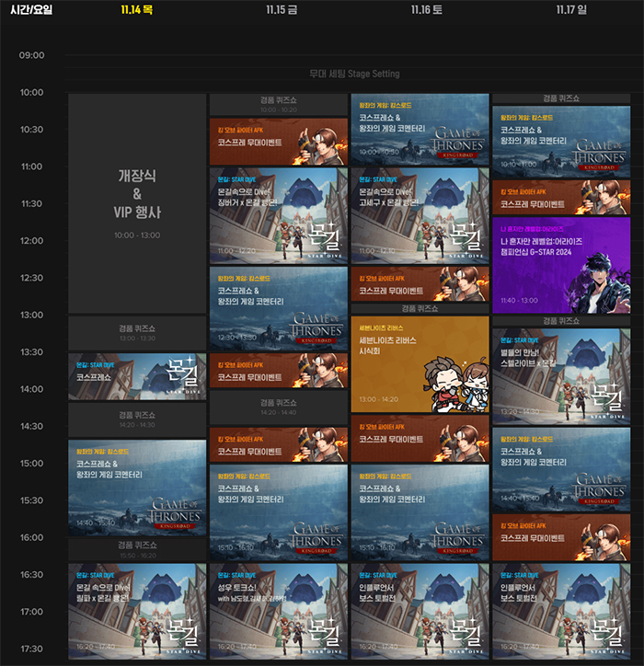Open Friday 킹 오브 파이터 card after 14:20 퀴즈쇼
The height and width of the screenshot is (666, 644).
pyautogui.click(x=279, y=444)
